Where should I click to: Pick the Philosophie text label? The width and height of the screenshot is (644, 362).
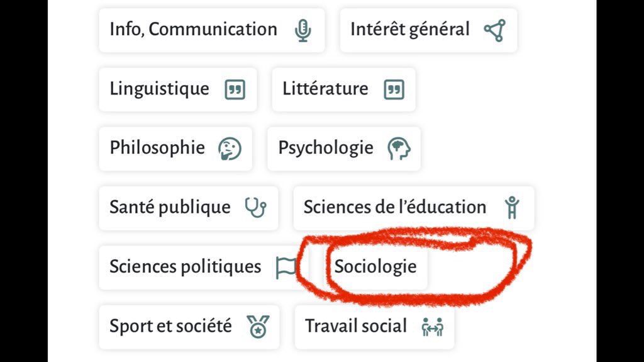point(157,148)
